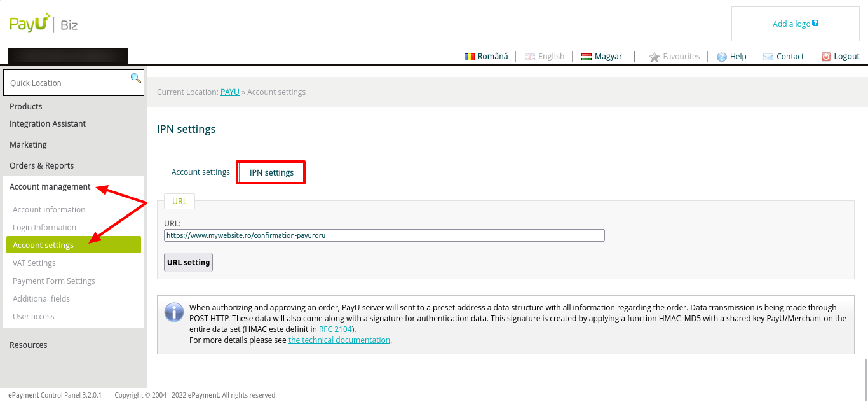Click into the IPN URL text field
868x402 pixels.
(384, 235)
